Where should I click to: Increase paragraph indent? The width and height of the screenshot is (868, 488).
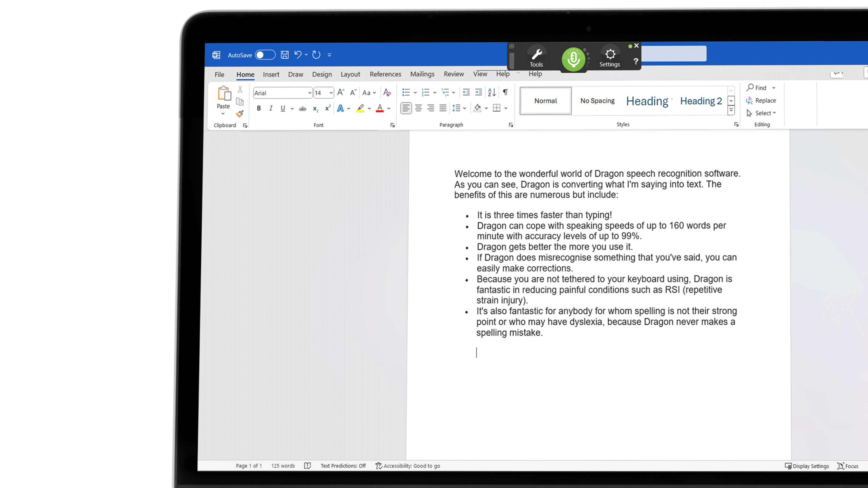[479, 92]
